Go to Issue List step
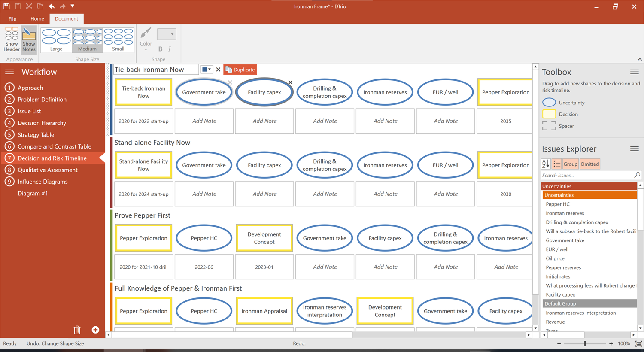644x352 pixels. click(x=30, y=111)
